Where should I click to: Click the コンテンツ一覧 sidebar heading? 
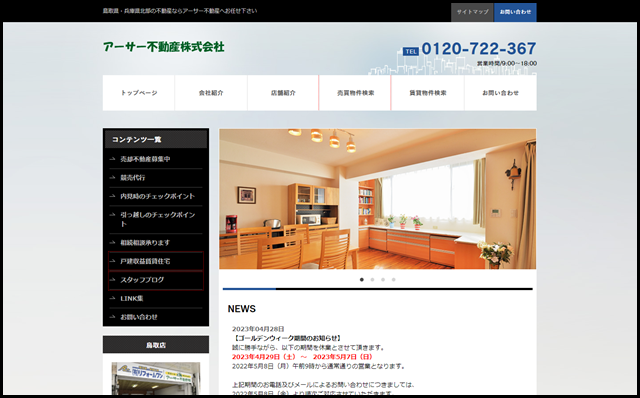(x=156, y=140)
